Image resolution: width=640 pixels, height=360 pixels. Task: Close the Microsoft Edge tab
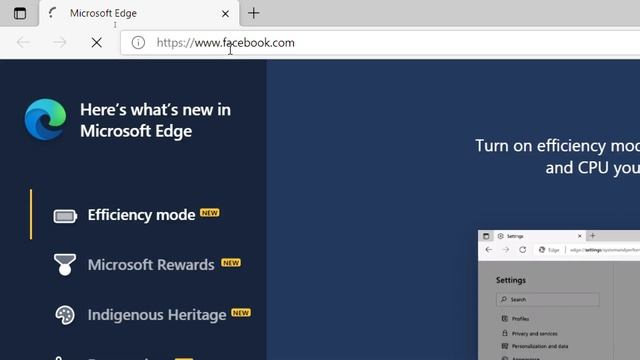click(x=225, y=14)
